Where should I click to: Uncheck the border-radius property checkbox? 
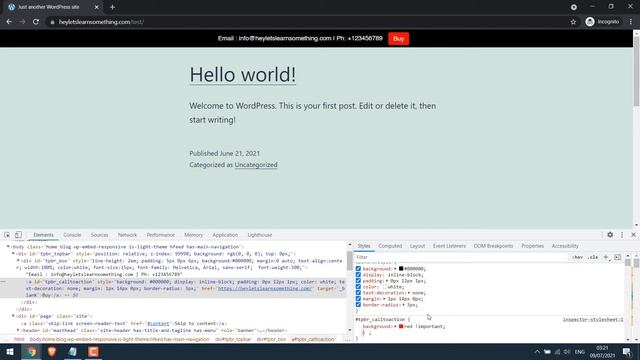[x=358, y=304]
